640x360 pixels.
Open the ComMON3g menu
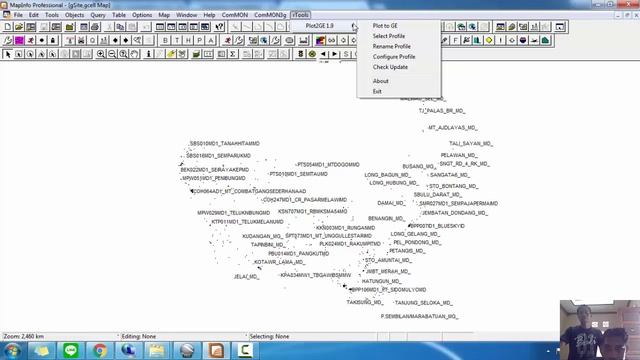(270, 15)
